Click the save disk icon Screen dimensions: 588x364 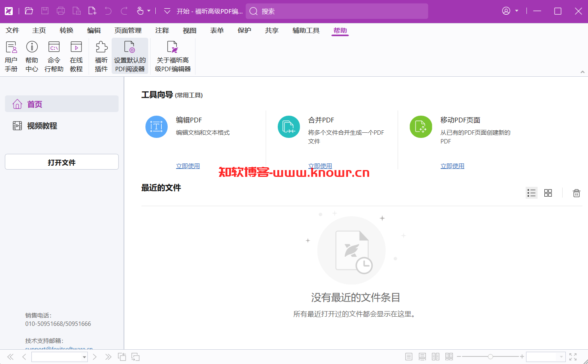(45, 11)
